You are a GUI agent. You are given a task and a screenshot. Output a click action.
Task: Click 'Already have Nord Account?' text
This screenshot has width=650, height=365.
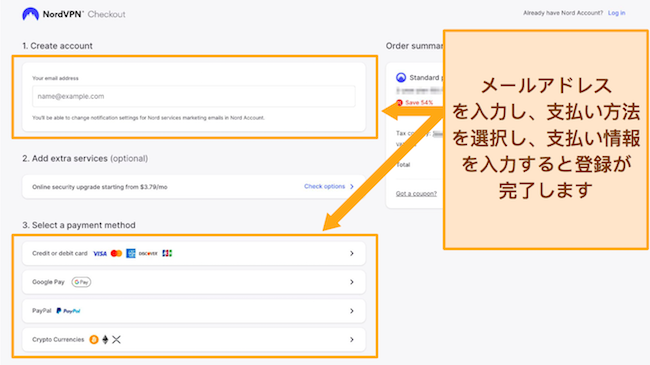(x=563, y=13)
